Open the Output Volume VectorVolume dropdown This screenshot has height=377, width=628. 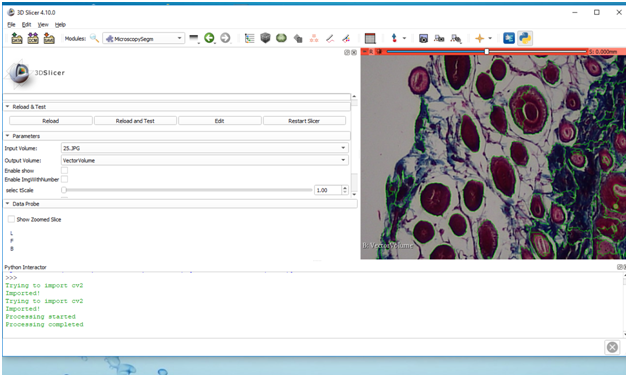pyautogui.click(x=205, y=160)
